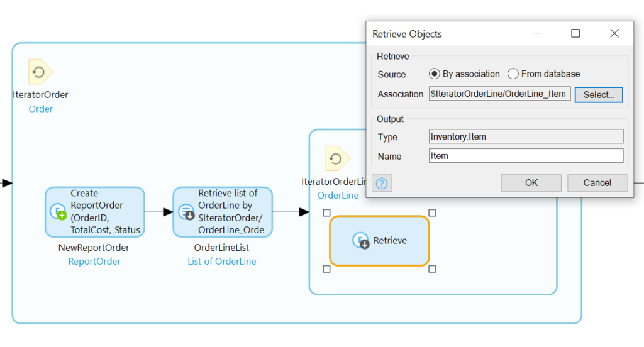Cancel the Retrieve Objects dialog

[x=597, y=183]
